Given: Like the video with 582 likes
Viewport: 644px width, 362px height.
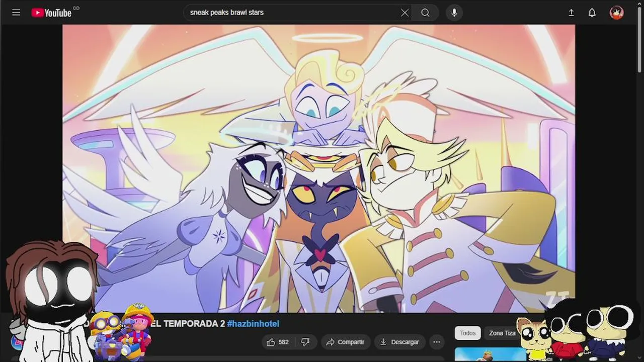Looking at the screenshot, I should (278, 342).
